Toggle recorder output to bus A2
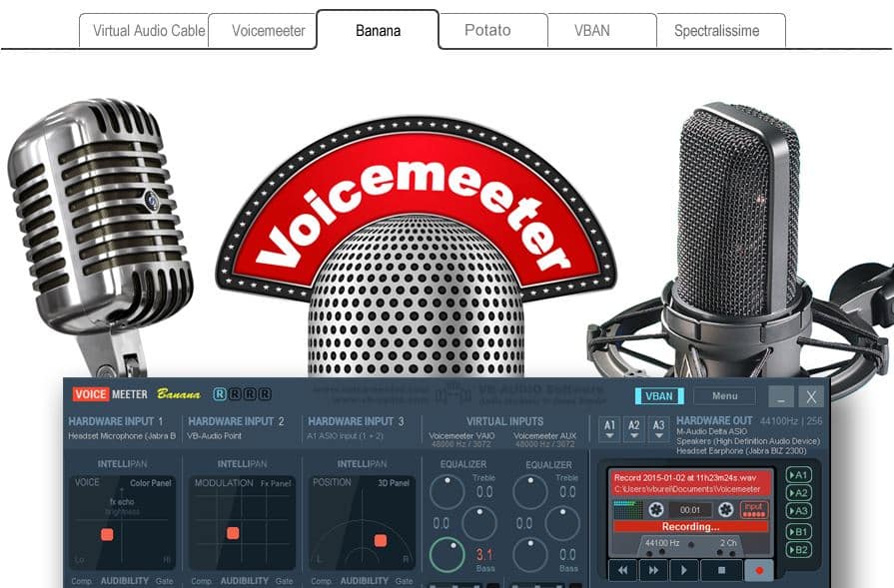Viewport: 894px width, 588px height. (x=798, y=493)
